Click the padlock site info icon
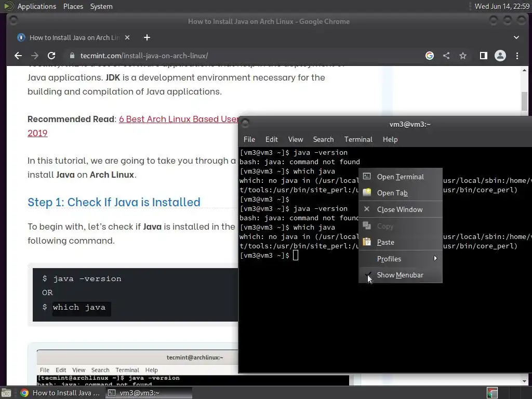The width and height of the screenshot is (532, 399). click(x=72, y=56)
